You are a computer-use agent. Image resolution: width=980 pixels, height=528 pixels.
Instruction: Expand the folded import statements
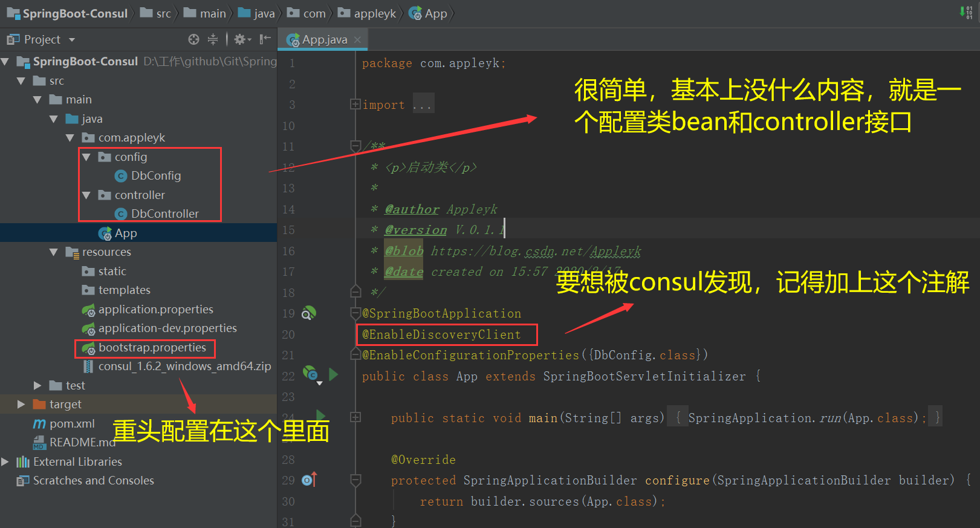point(355,105)
